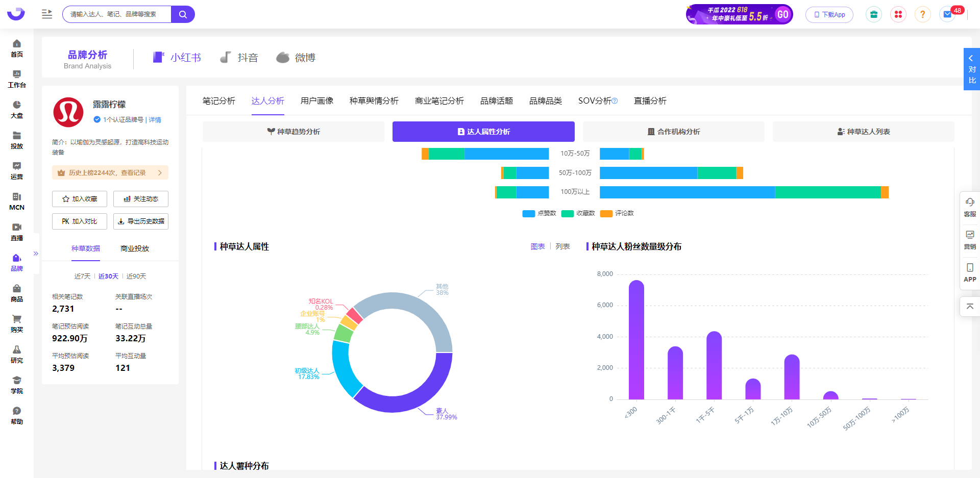Open the 直播分析 tab
The width and height of the screenshot is (980, 478).
pos(650,101)
